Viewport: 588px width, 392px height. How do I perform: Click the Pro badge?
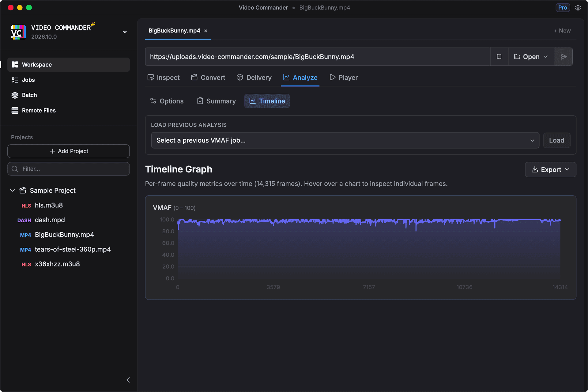[x=563, y=8]
